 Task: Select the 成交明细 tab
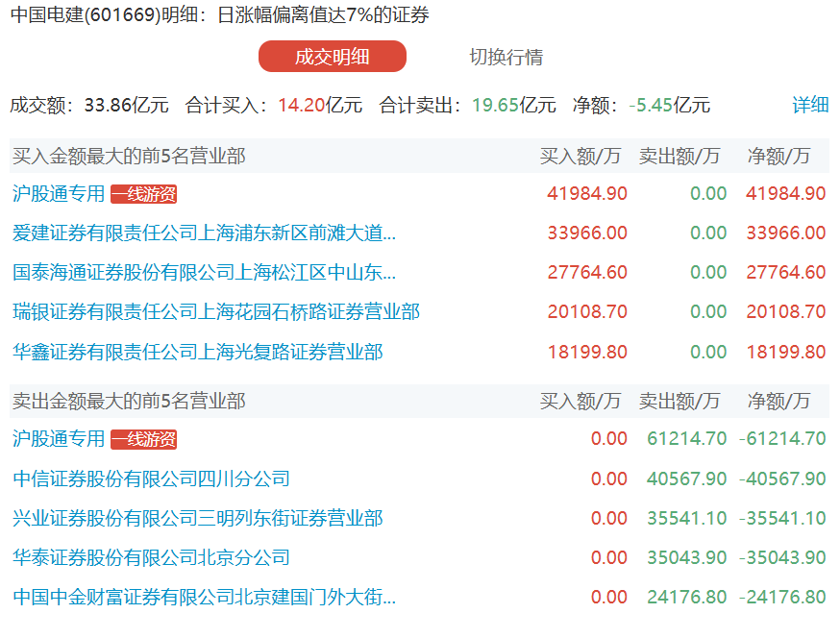333,57
